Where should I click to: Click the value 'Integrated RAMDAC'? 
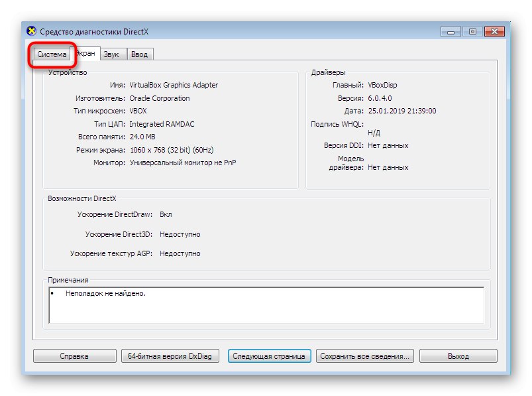pos(162,124)
